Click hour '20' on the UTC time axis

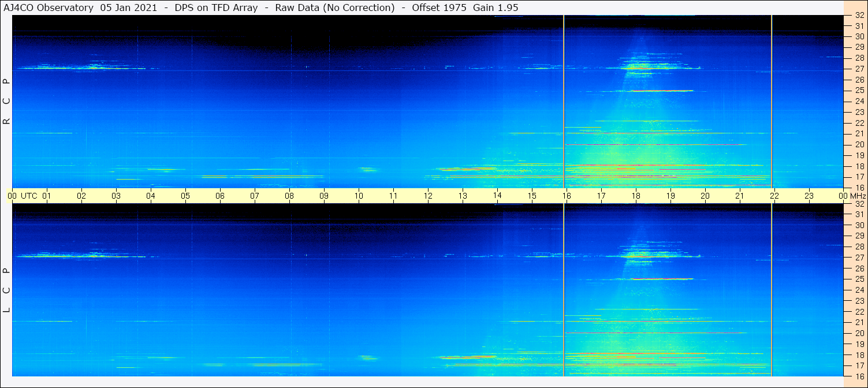coord(705,196)
